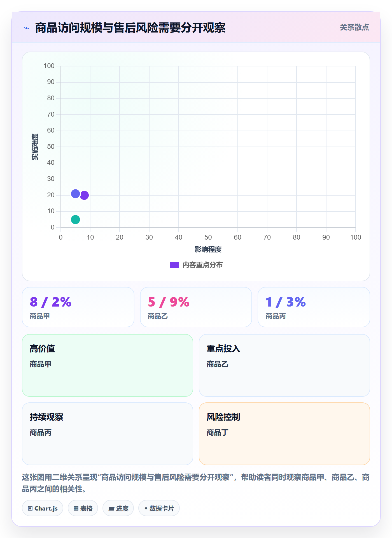
Task: Click the 数据卡片 tag chip
Action: pyautogui.click(x=159, y=508)
